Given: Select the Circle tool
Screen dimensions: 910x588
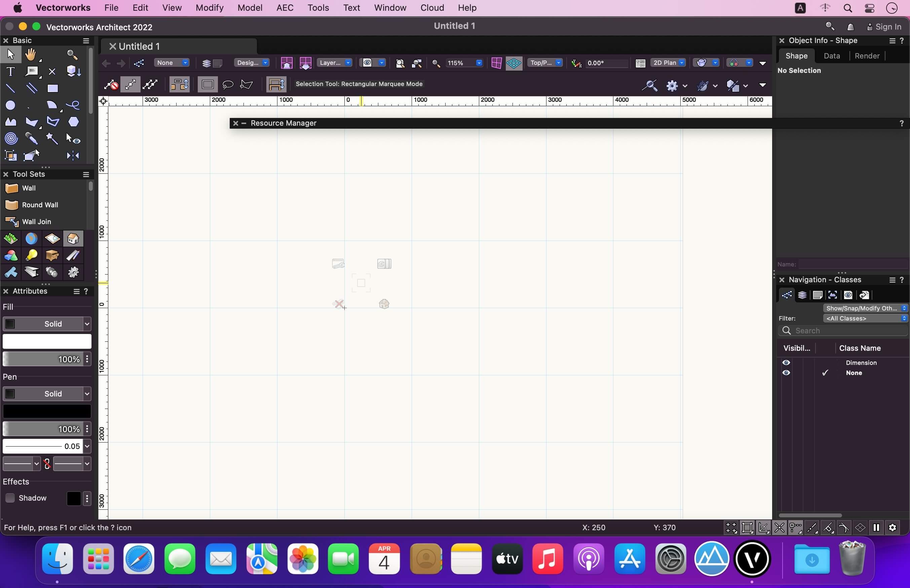Looking at the screenshot, I should click(10, 105).
